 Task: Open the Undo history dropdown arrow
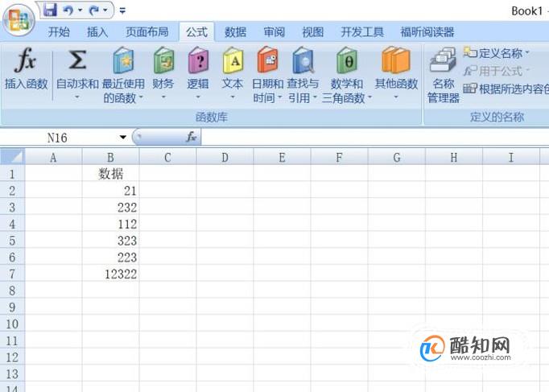[80, 10]
